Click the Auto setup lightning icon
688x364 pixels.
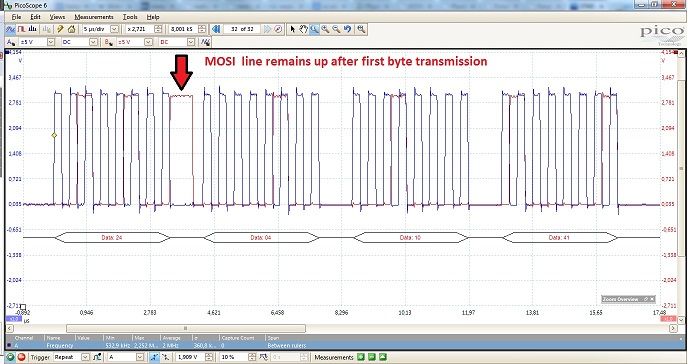click(61, 29)
